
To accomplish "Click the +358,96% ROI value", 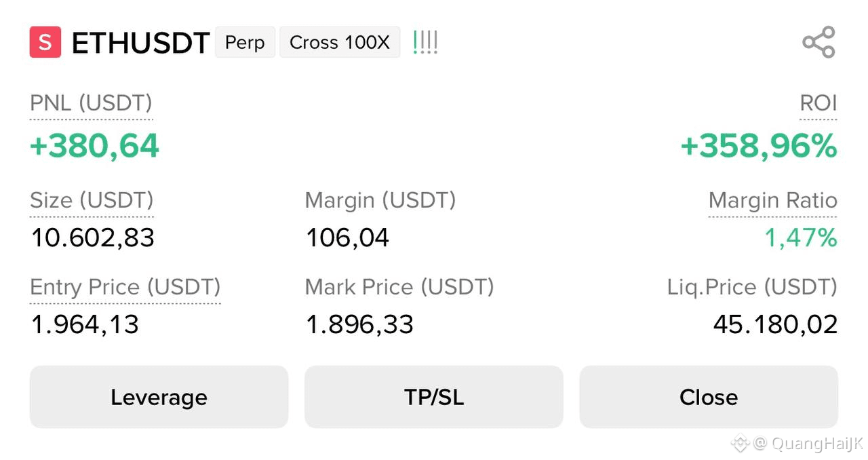I will [x=759, y=146].
